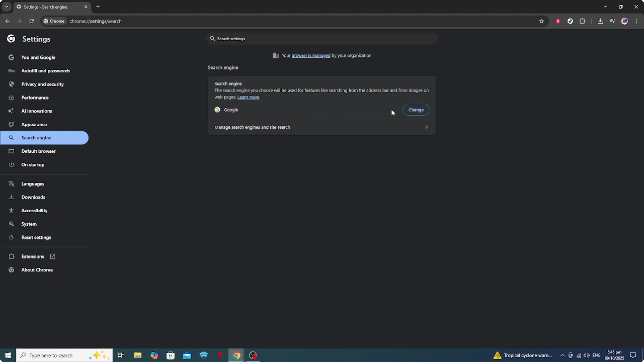Select the Settings - Search engine tab

(x=52, y=7)
